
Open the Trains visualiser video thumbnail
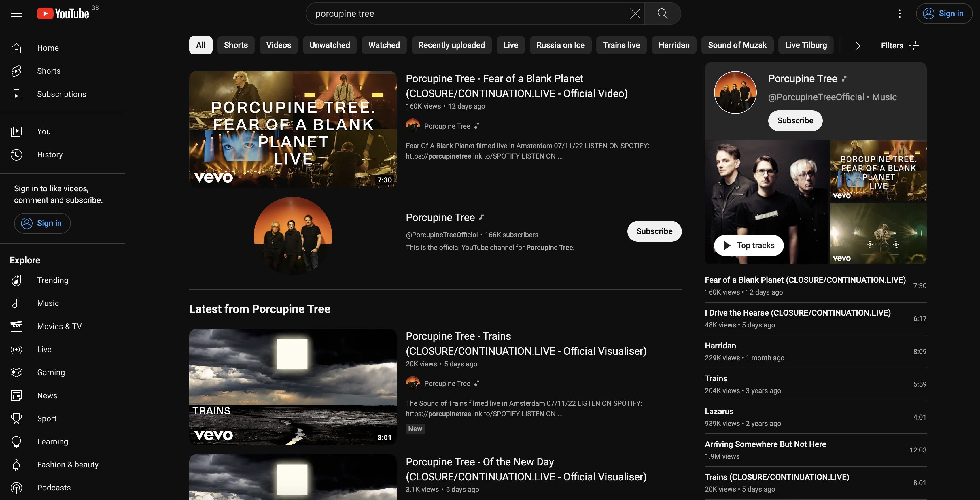point(293,387)
